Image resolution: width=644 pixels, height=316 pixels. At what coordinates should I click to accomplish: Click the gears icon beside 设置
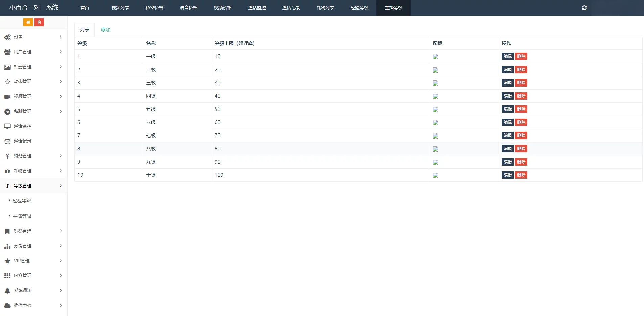coord(7,37)
